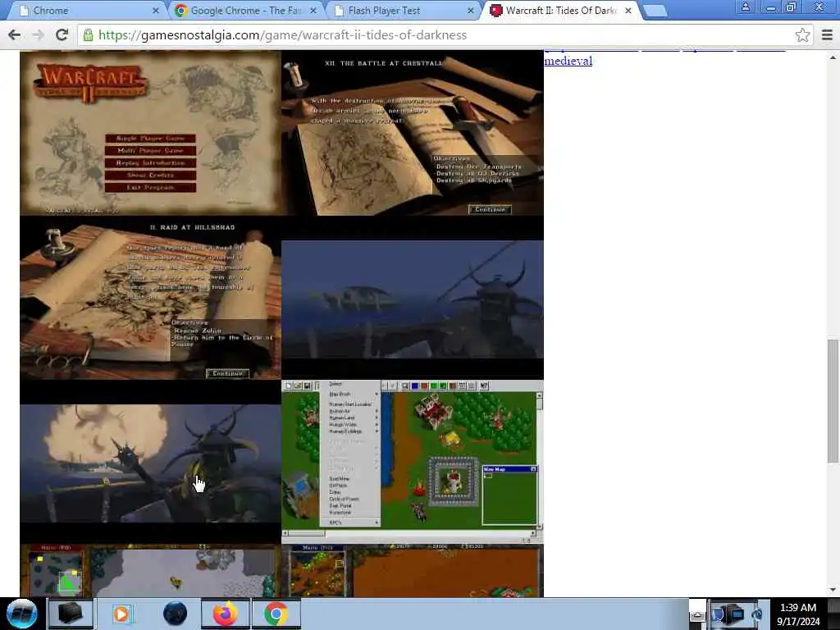The height and width of the screenshot is (630, 840).
Task: Click the browser forward arrow
Action: pos(38,34)
